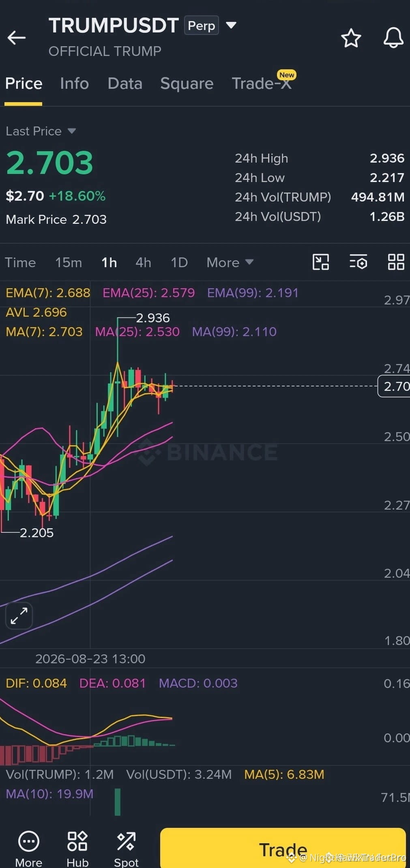
Task: Tap the MACD: 0.003 label
Action: point(198,683)
